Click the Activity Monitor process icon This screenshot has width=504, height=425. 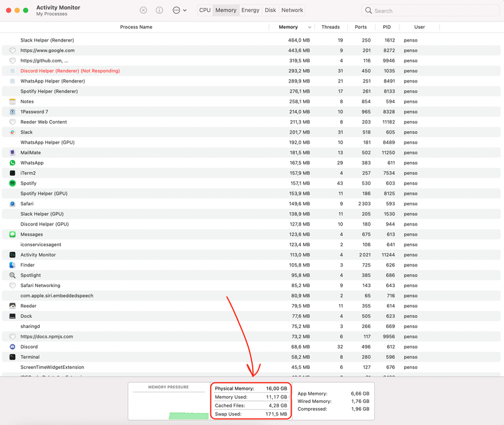[13, 255]
